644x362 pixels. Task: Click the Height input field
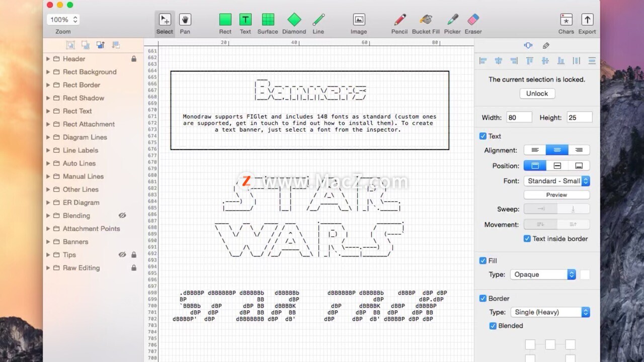pyautogui.click(x=579, y=118)
